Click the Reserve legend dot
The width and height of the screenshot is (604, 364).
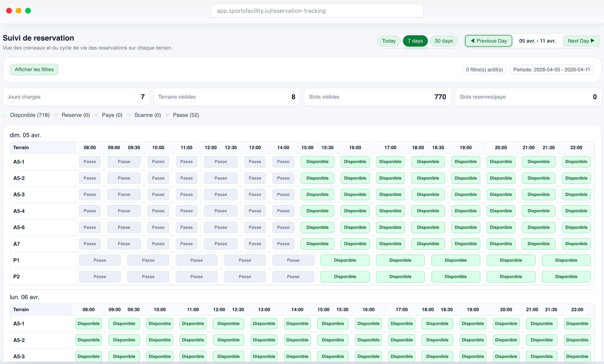pyautogui.click(x=56, y=115)
